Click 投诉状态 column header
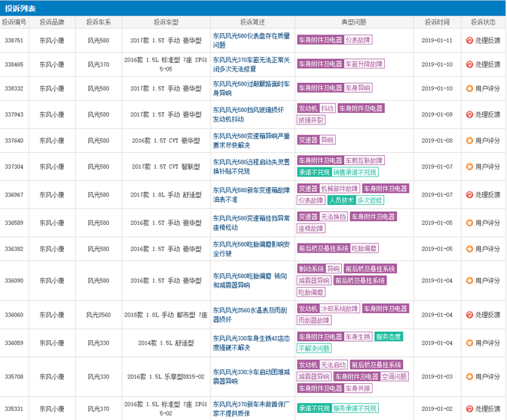The height and width of the screenshot is (420, 507). (x=483, y=22)
